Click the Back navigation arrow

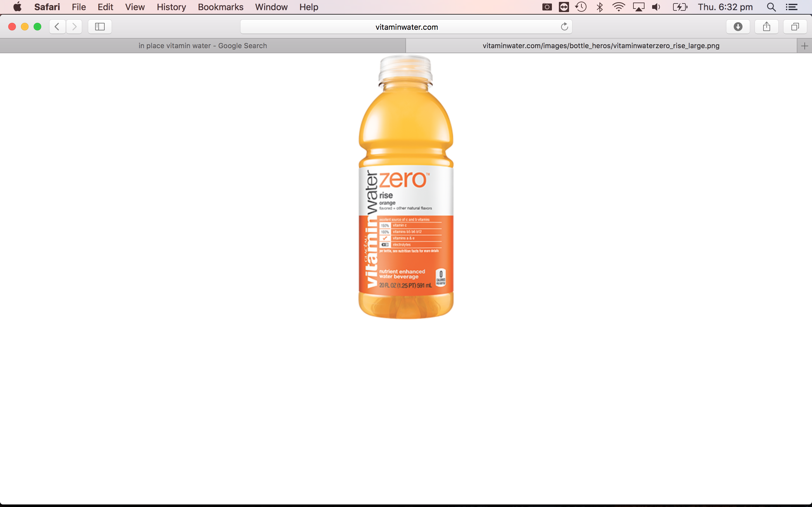tap(57, 27)
